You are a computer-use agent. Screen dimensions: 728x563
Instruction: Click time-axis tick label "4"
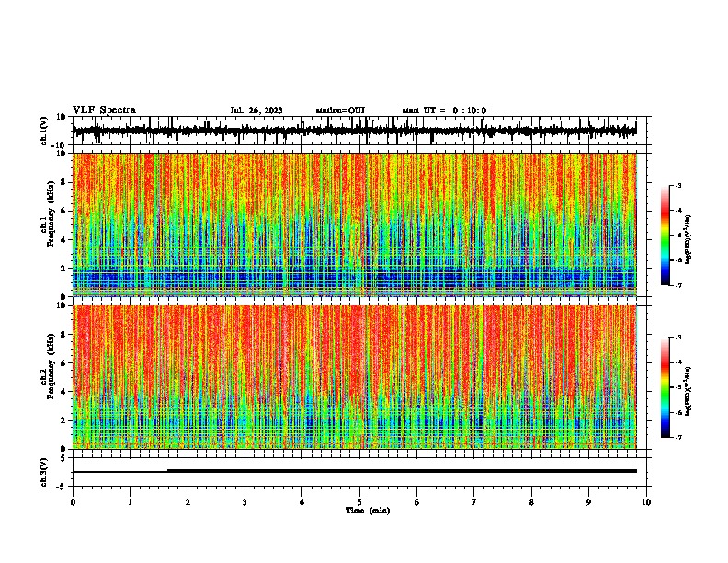(302, 502)
